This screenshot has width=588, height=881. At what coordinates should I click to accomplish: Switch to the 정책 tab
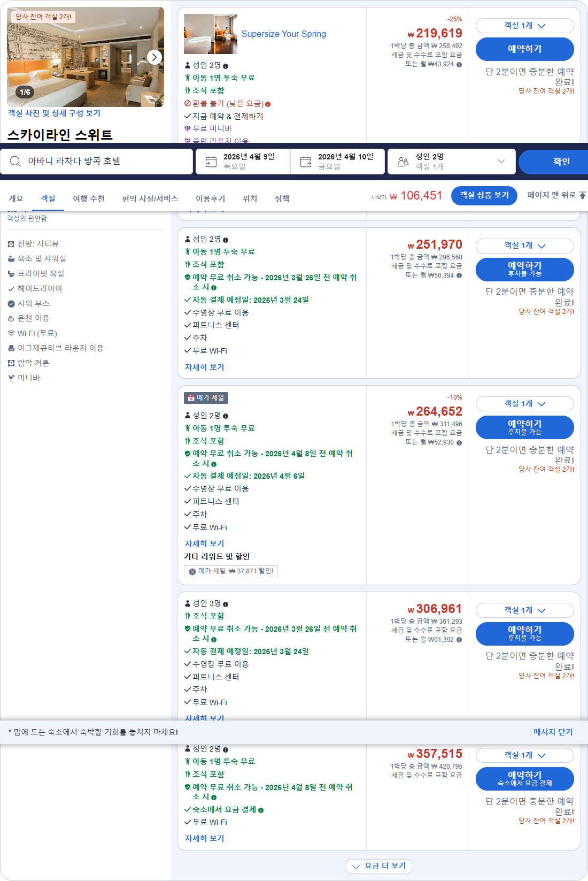pos(282,198)
